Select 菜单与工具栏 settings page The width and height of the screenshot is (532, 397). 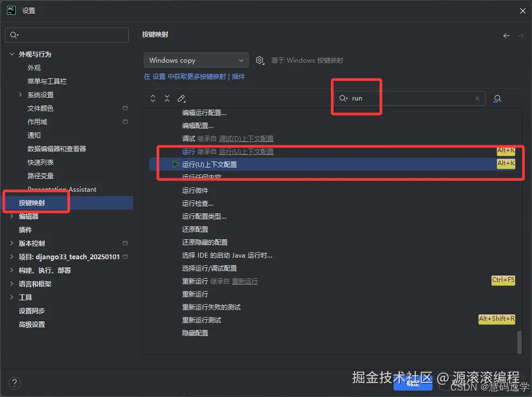pyautogui.click(x=47, y=82)
